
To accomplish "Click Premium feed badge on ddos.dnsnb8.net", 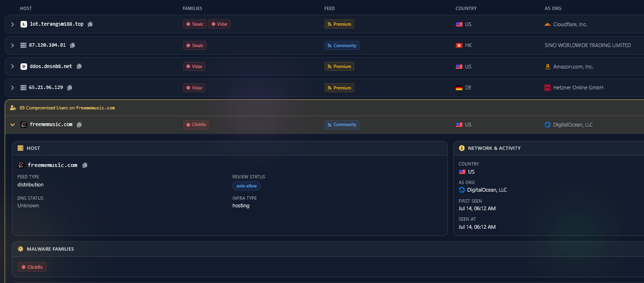I will 339,67.
